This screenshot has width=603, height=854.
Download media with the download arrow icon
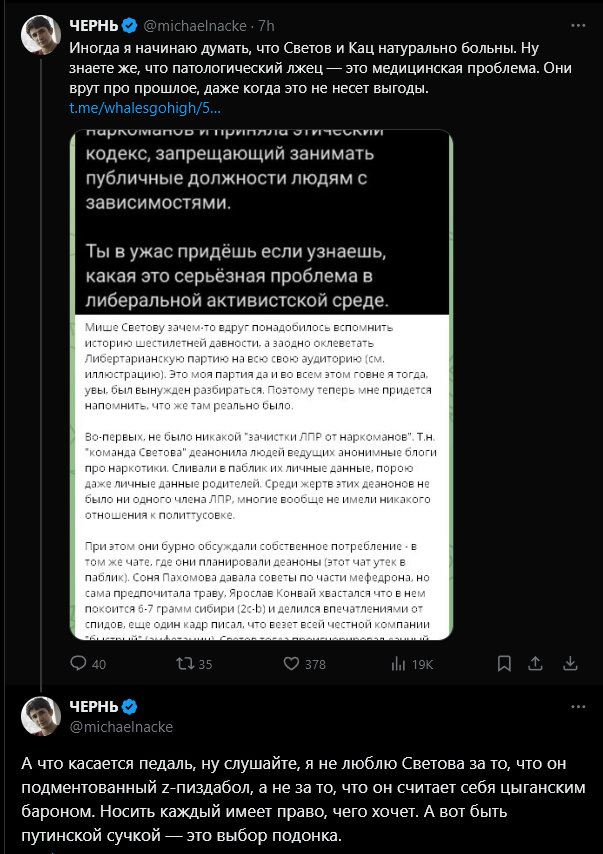(x=570, y=663)
